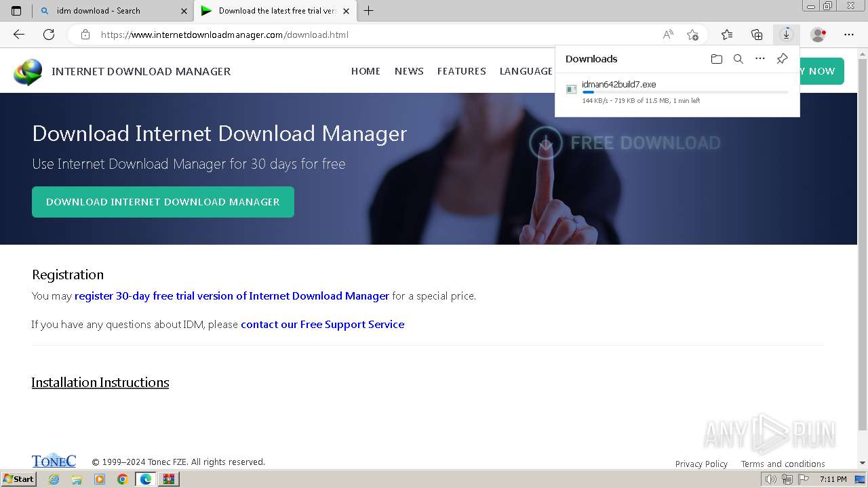Open downloads folder from Downloads panel

[717, 59]
